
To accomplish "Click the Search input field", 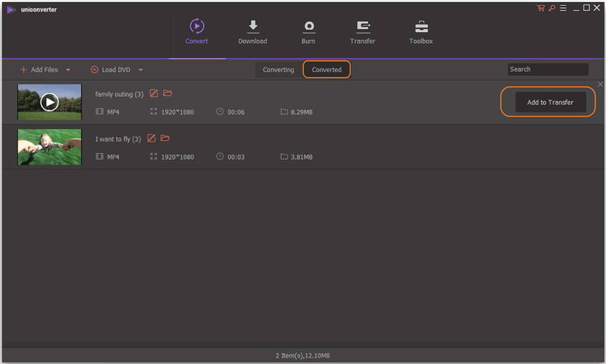I will [x=548, y=69].
